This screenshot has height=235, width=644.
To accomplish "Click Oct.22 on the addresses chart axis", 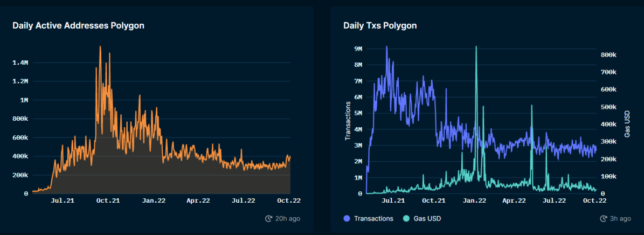I will [x=289, y=201].
